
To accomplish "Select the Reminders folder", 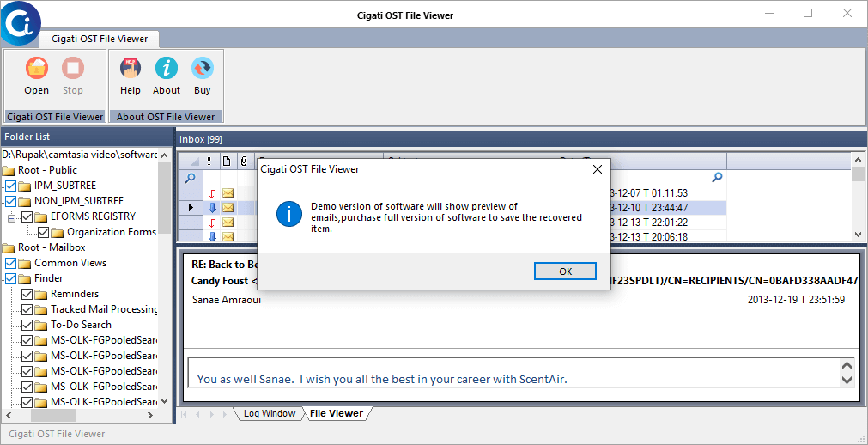I will coord(75,294).
